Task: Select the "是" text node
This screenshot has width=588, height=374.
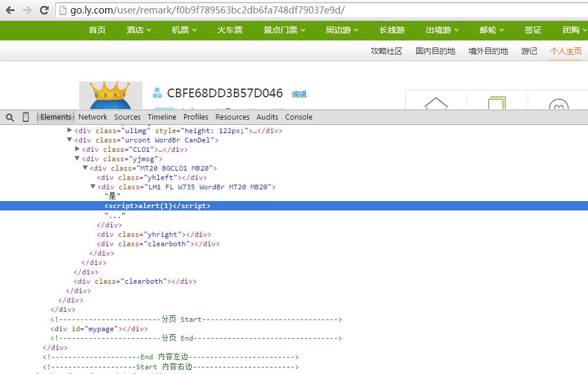Action: point(112,196)
